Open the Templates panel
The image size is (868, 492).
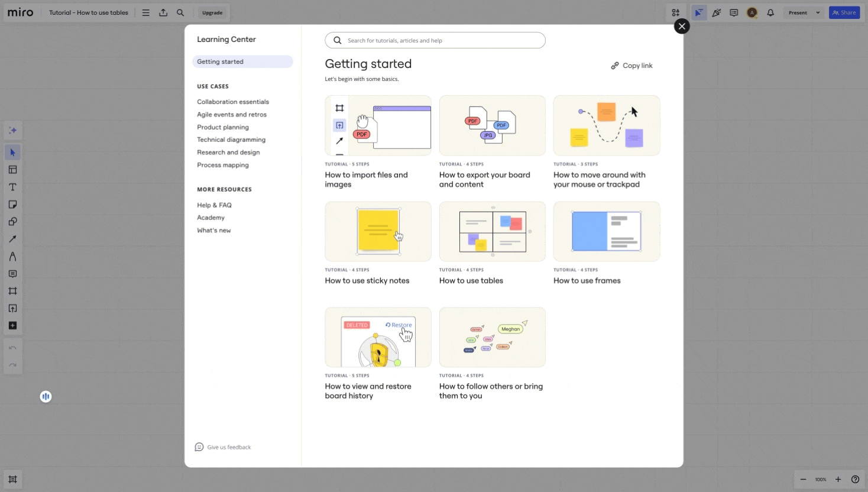coord(12,169)
